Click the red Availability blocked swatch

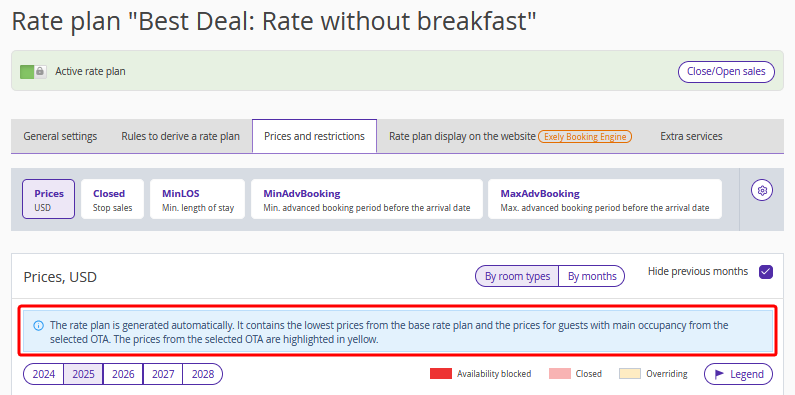click(x=441, y=374)
